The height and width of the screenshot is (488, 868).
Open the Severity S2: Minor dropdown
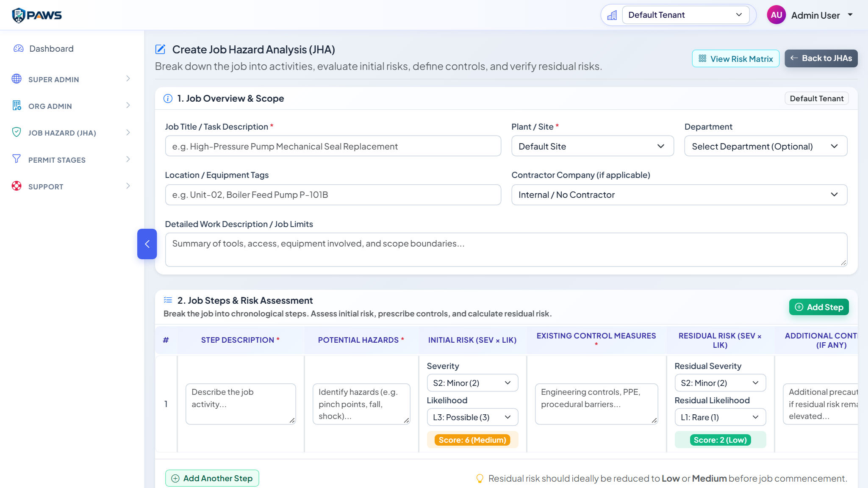coord(472,383)
